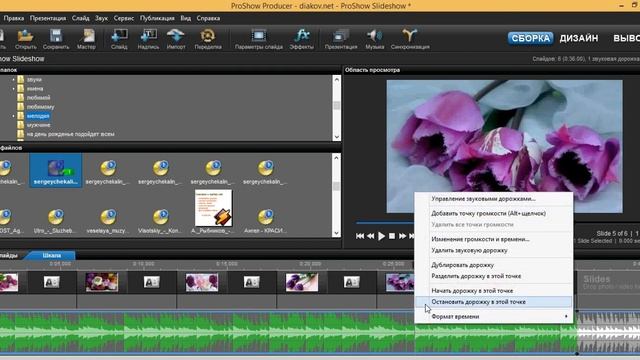Image resolution: width=640 pixels, height=360 pixels.
Task: Open the Формат времени submenu arrow
Action: coord(566,316)
